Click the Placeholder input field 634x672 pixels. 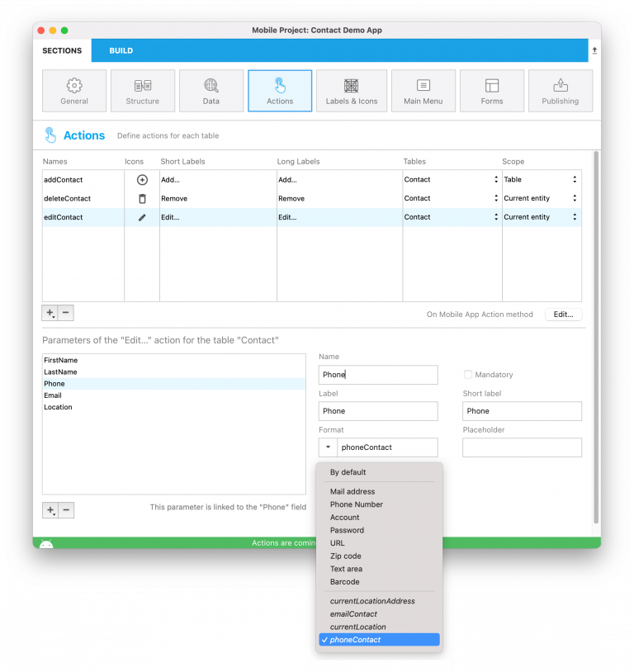pyautogui.click(x=522, y=447)
